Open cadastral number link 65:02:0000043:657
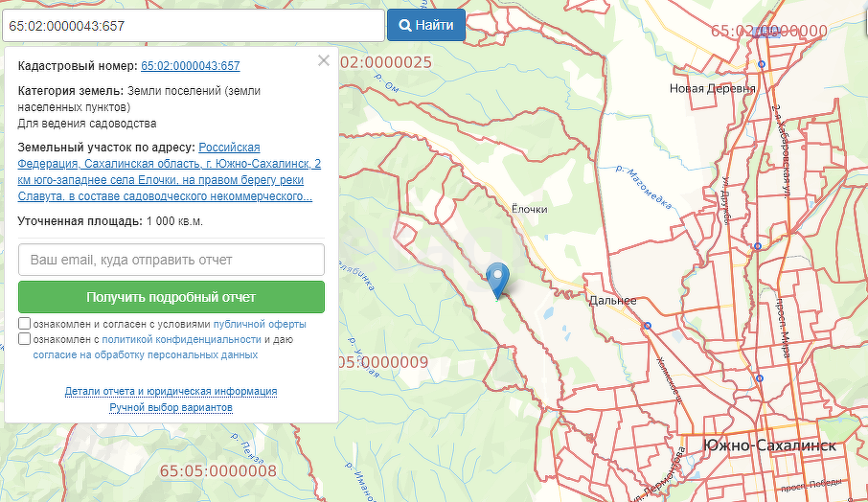The width and height of the screenshot is (868, 502). pos(190,66)
